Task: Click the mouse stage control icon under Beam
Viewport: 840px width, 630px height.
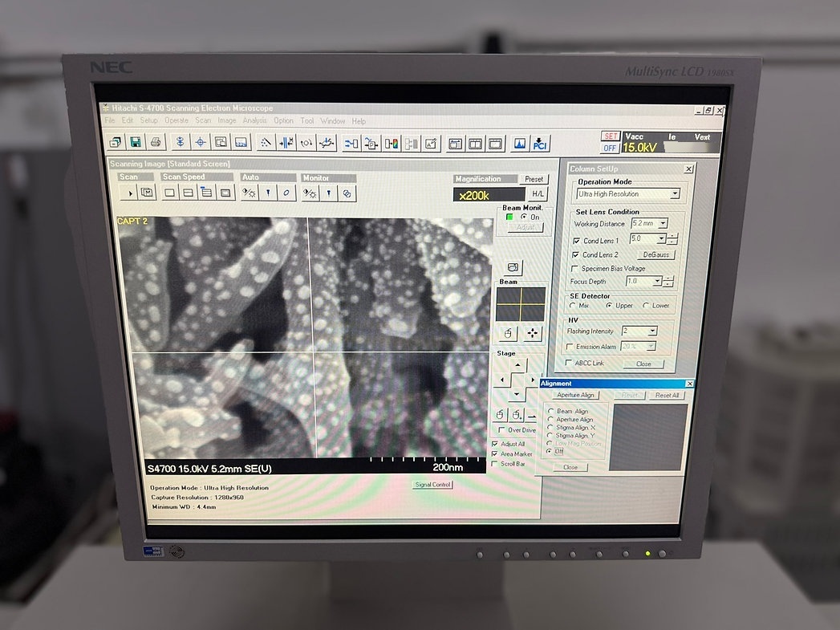Action: click(x=507, y=335)
